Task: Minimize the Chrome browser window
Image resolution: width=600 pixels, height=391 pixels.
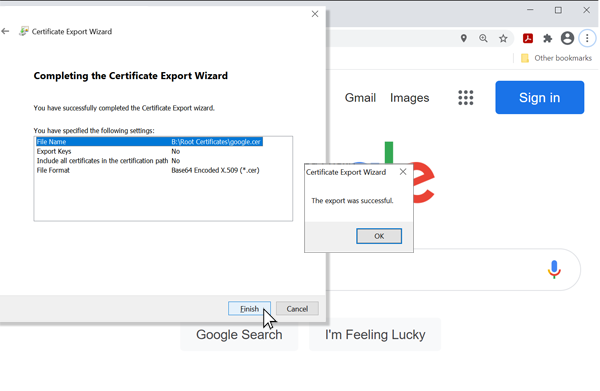Action: click(x=530, y=10)
